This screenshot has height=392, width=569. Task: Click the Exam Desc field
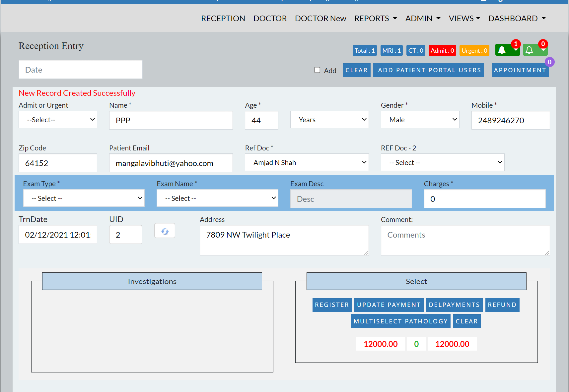(x=351, y=199)
